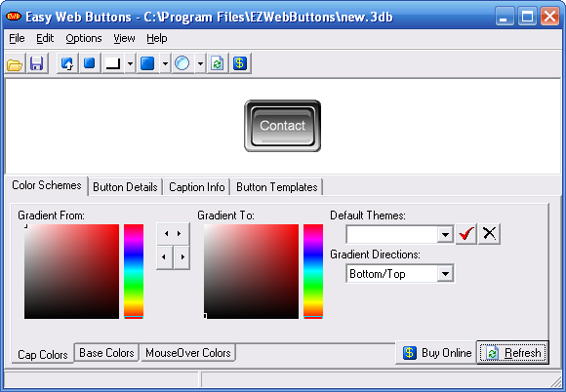Select the white box border style icon
This screenshot has height=392, width=566.
[x=113, y=63]
